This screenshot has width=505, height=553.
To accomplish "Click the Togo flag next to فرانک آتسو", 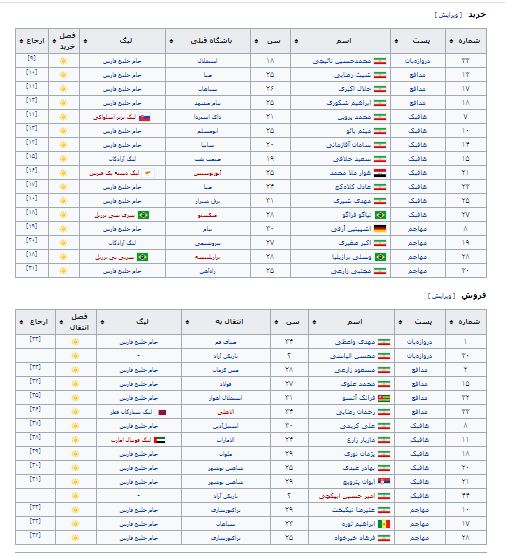I will point(384,398).
